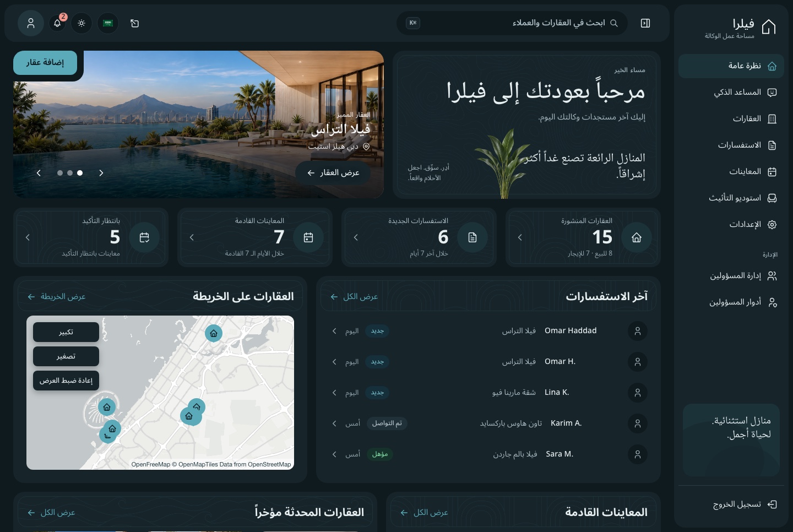Toggle the sidebar panel collapse button
The width and height of the screenshot is (793, 532).
[645, 23]
